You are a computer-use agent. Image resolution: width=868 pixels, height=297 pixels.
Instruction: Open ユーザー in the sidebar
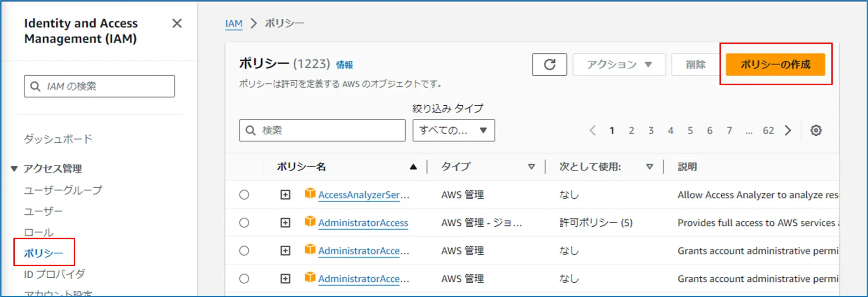(x=43, y=211)
